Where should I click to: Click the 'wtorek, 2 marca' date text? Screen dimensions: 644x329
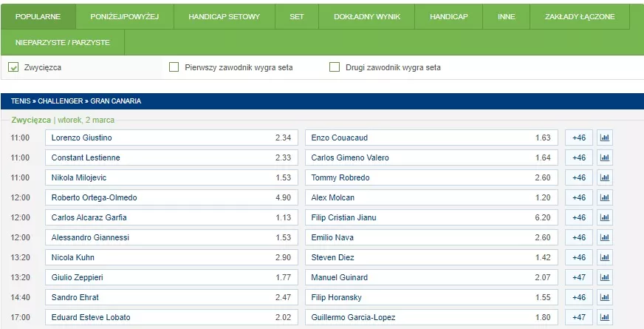tap(86, 120)
